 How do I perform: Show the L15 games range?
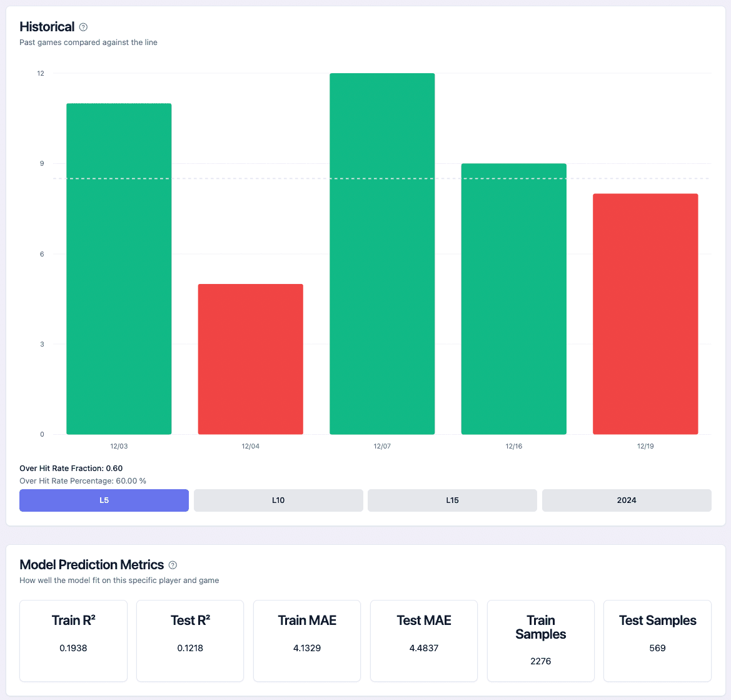click(x=452, y=500)
